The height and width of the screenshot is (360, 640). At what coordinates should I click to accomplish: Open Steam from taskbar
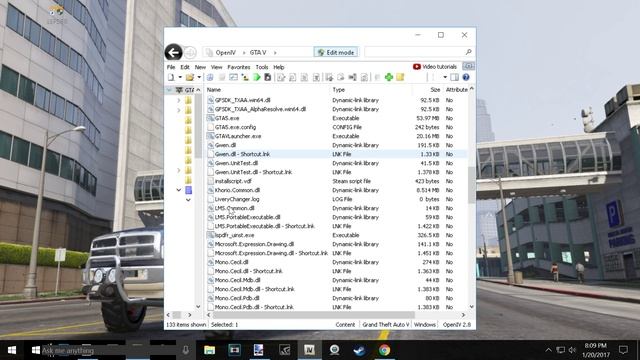click(359, 350)
